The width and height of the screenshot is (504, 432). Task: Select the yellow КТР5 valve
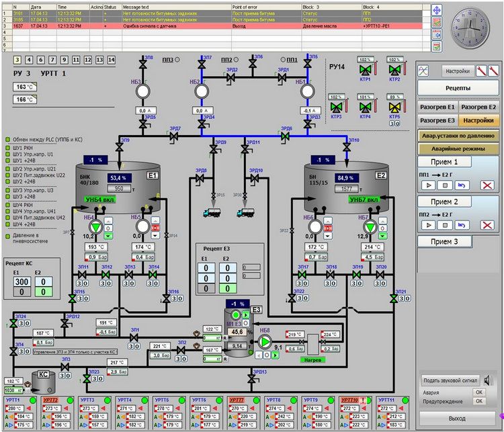[x=394, y=107]
